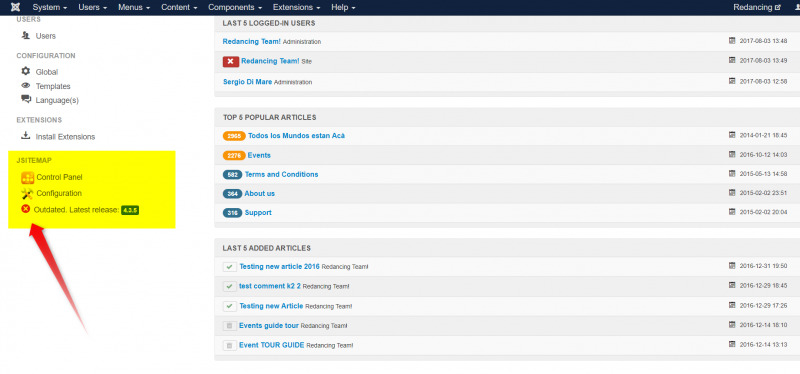Click the Install Extensions download icon
The width and height of the screenshot is (800, 374).
click(x=26, y=136)
